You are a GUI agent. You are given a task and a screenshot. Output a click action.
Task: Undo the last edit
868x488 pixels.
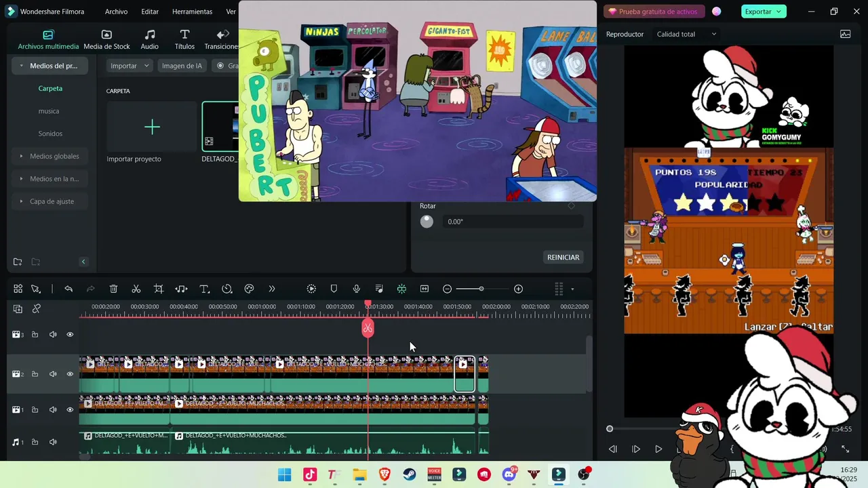[x=68, y=289]
